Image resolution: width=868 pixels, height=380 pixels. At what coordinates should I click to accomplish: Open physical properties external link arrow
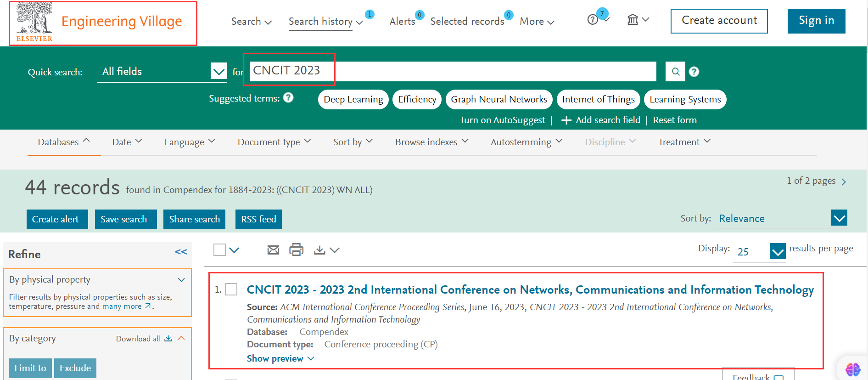[148, 306]
